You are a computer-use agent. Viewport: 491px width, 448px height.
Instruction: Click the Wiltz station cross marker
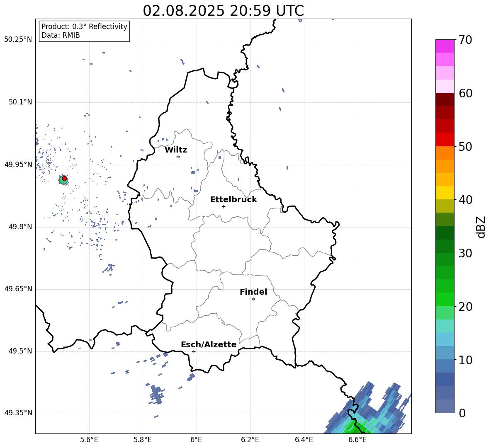(178, 157)
